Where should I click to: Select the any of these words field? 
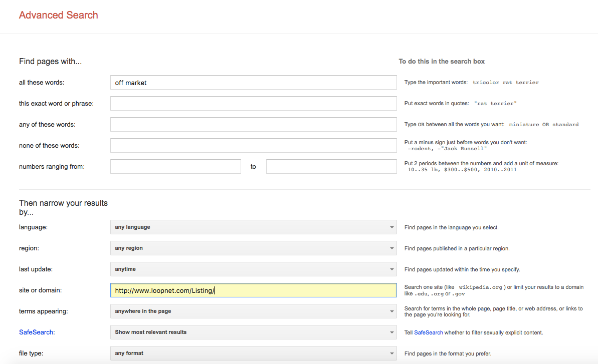[x=253, y=124]
